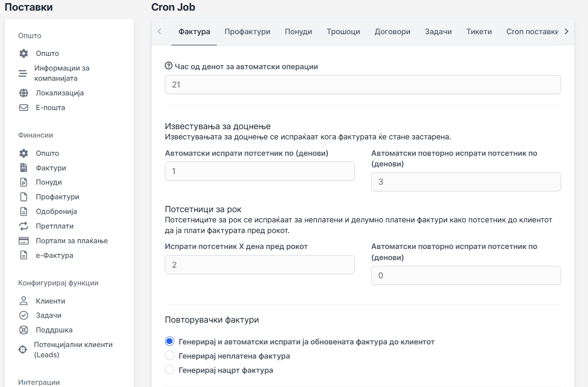The width and height of the screenshot is (588, 387).
Task: Focus the Час од денот hour input field
Action: coord(362,84)
